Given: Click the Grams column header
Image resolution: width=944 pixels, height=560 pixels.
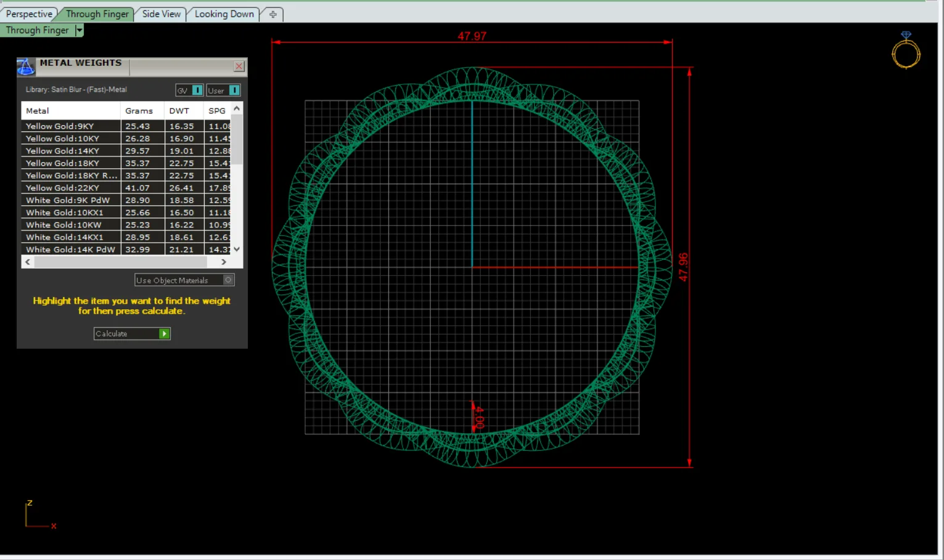Looking at the screenshot, I should click(x=142, y=111).
